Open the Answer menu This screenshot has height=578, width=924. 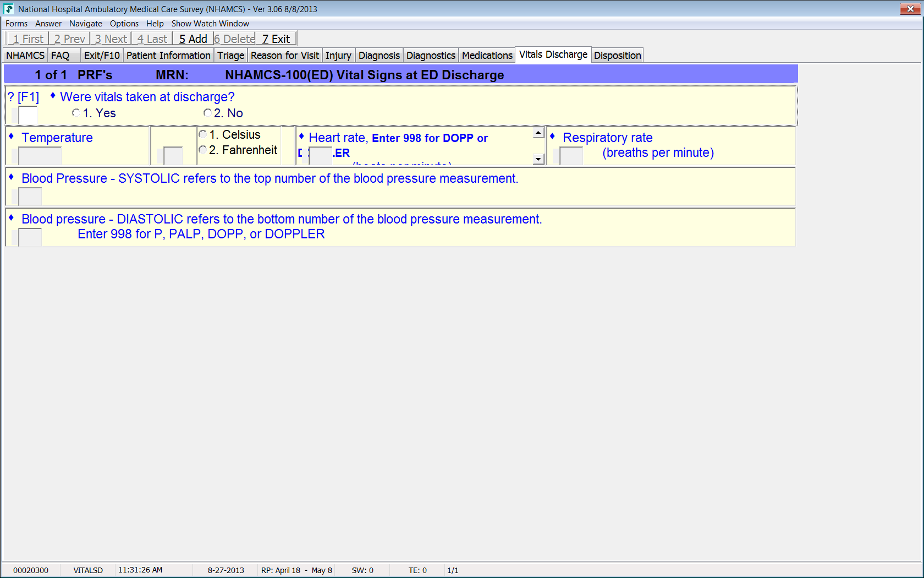click(48, 24)
